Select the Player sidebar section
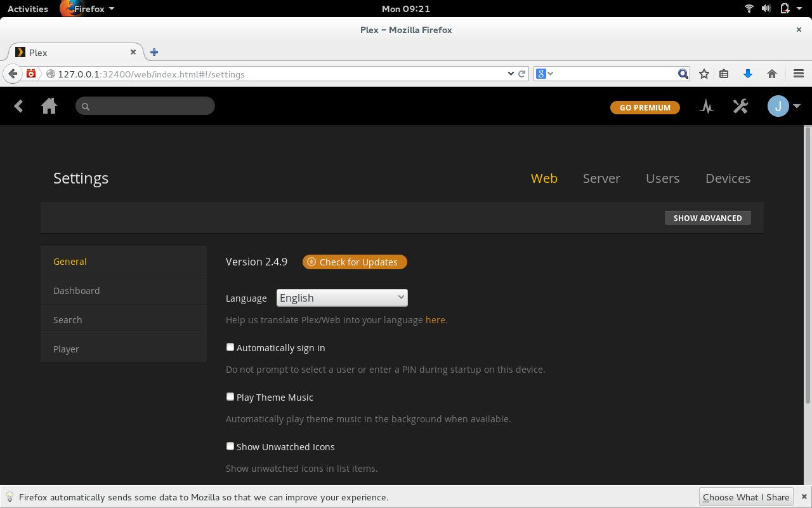Screen dimensions: 812x508 tap(124, 349)
